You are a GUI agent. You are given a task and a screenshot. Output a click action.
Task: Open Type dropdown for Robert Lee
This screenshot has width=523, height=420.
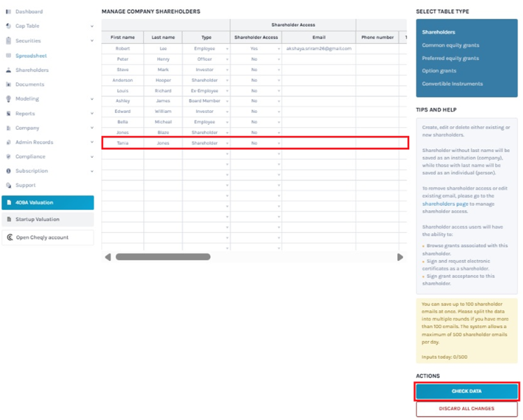[227, 49]
